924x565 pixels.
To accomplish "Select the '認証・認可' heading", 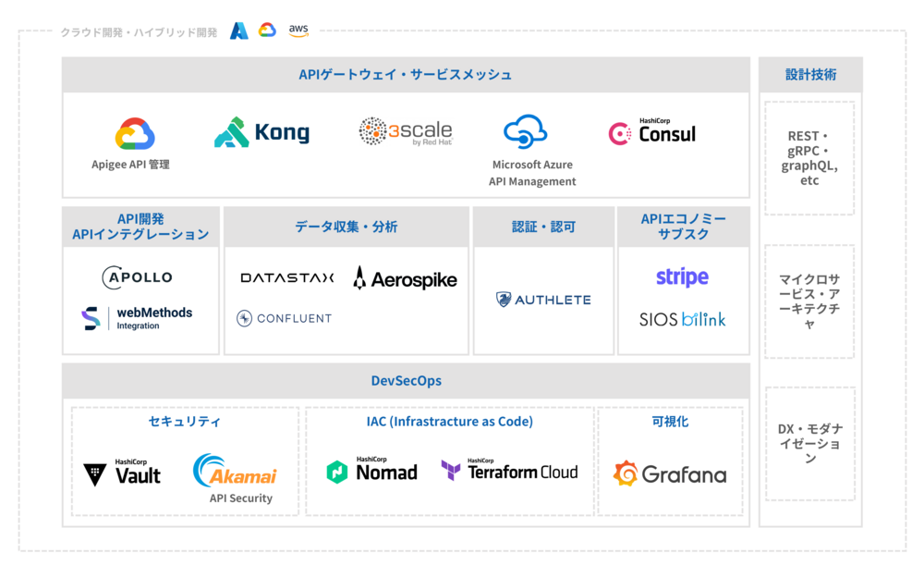I will [x=543, y=227].
